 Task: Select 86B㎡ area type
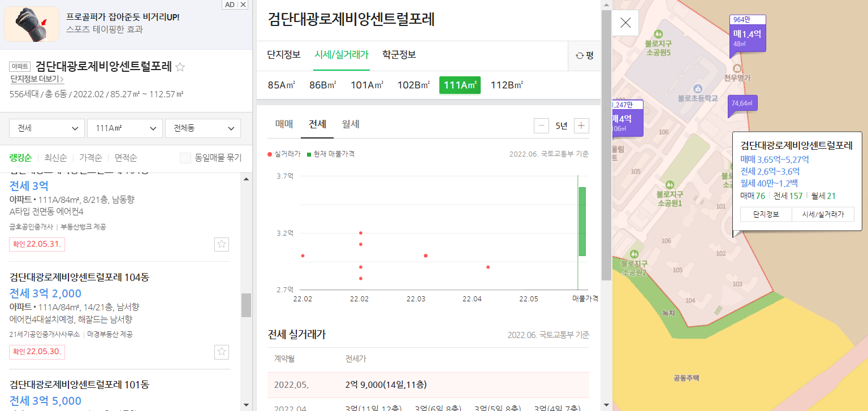point(323,85)
